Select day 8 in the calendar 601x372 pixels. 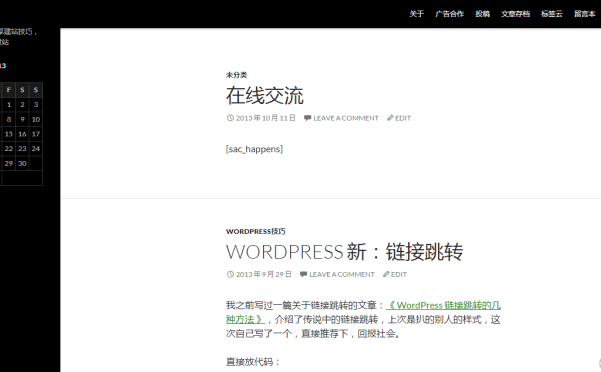click(x=9, y=120)
